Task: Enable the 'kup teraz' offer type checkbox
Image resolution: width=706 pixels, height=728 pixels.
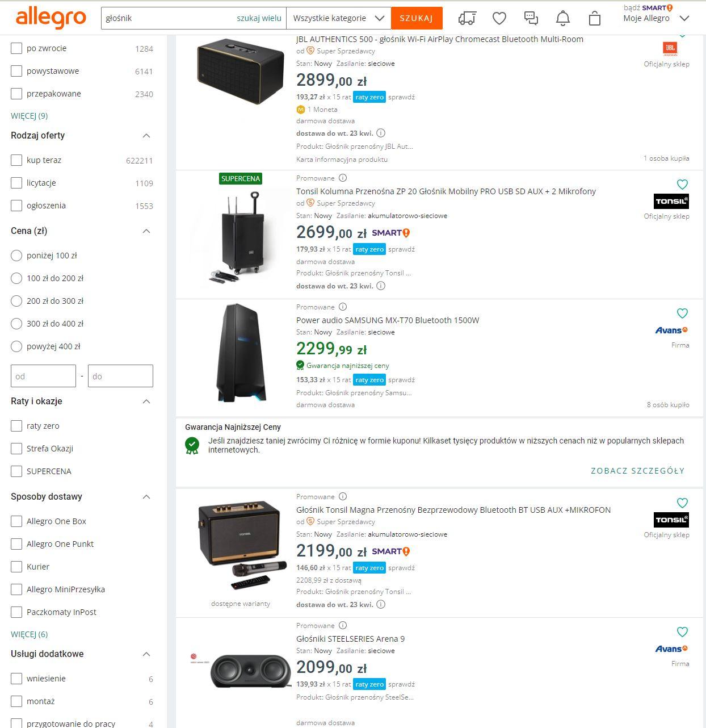Action: (16, 160)
